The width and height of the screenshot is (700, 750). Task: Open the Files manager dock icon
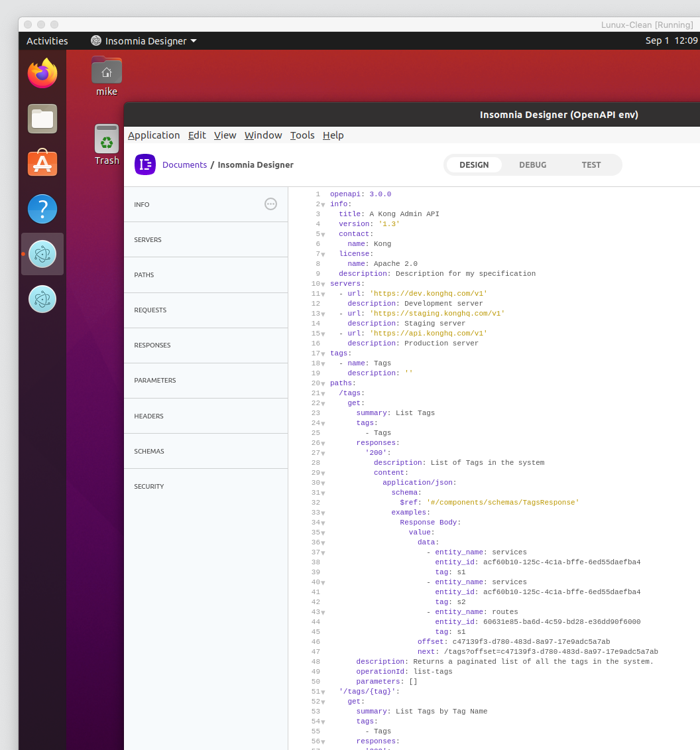42,119
